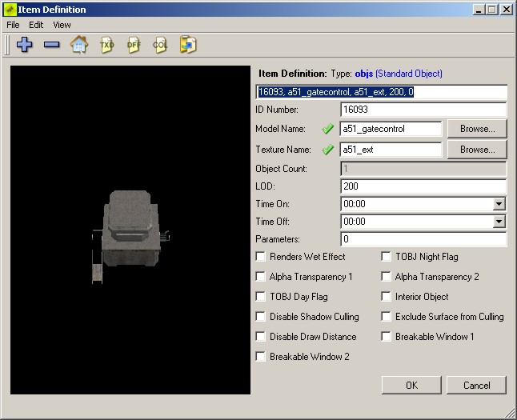This screenshot has height=420, width=517.
Task: Click the ID Number field
Action: point(423,110)
